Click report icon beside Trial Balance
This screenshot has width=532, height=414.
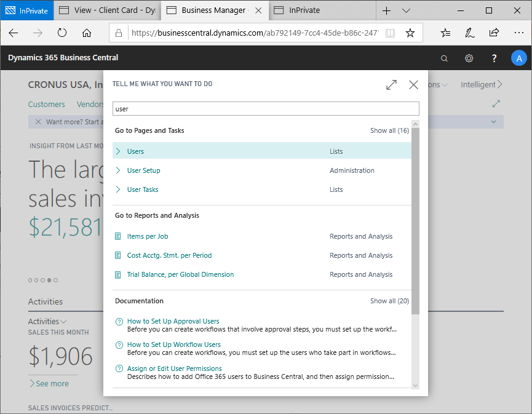[x=117, y=274]
